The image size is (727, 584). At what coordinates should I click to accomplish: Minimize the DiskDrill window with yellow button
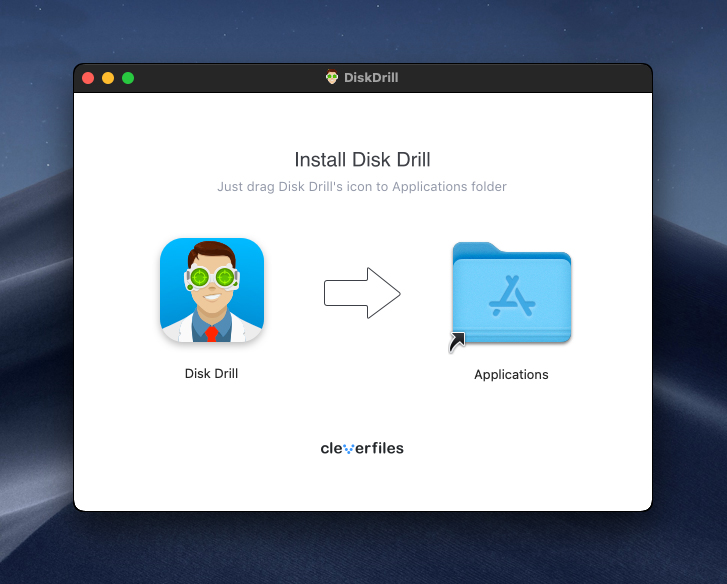108,78
